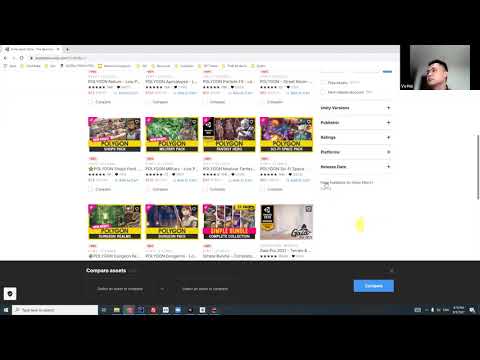Viewport: 480px width, 360px height.
Task: Open the Simple Bundle Complete Collection thumbnail
Action: (x=229, y=222)
